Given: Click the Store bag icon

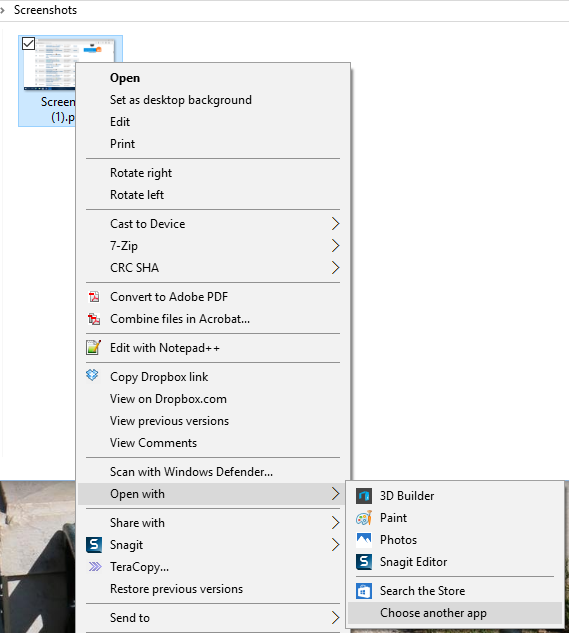Looking at the screenshot, I should pyautogui.click(x=364, y=591).
